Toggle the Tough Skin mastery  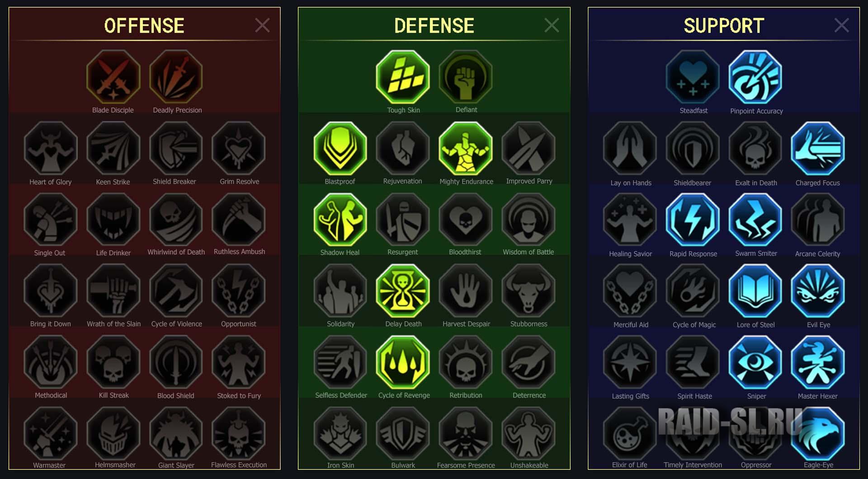coord(403,77)
